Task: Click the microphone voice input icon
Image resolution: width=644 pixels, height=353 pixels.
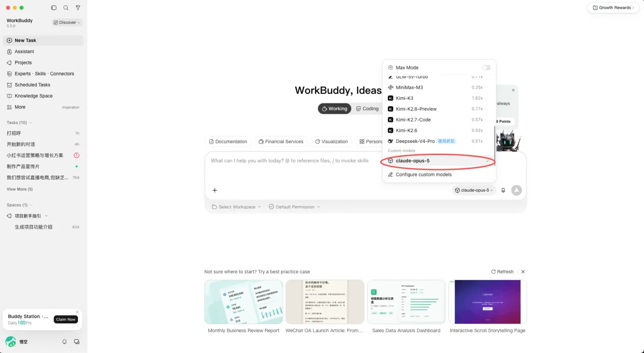Action: pyautogui.click(x=503, y=190)
